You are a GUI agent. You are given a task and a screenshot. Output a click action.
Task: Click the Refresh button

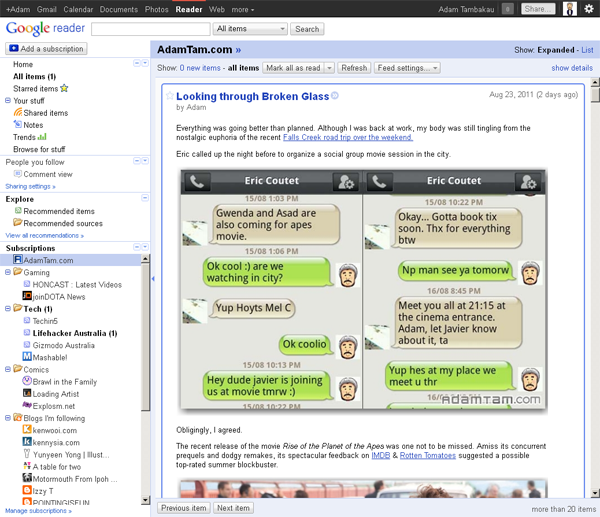[354, 68]
